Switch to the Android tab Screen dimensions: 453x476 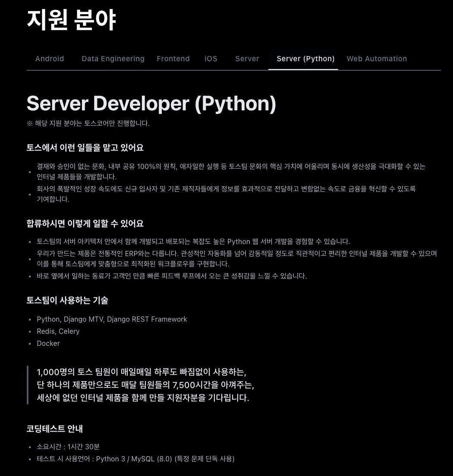tap(50, 59)
